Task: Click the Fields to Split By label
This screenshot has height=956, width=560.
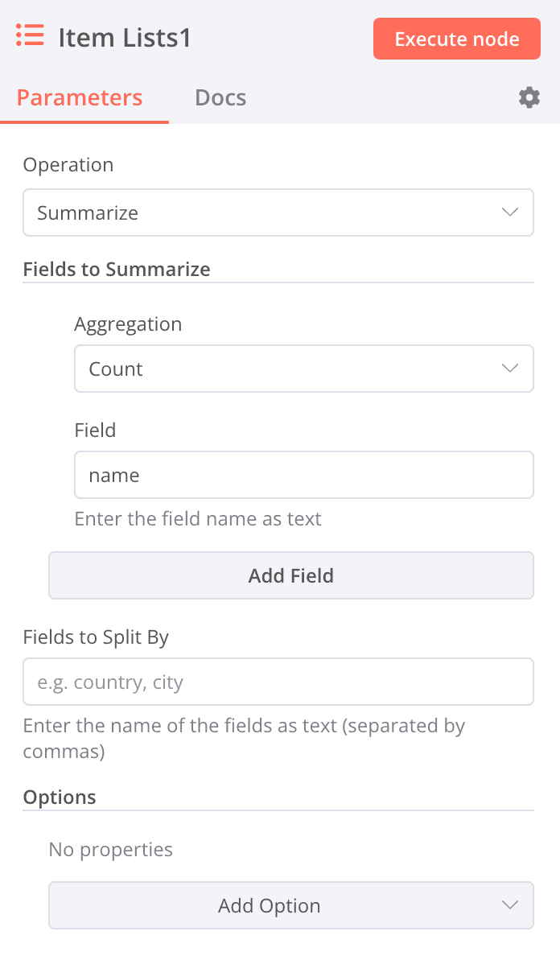Action: (96, 637)
